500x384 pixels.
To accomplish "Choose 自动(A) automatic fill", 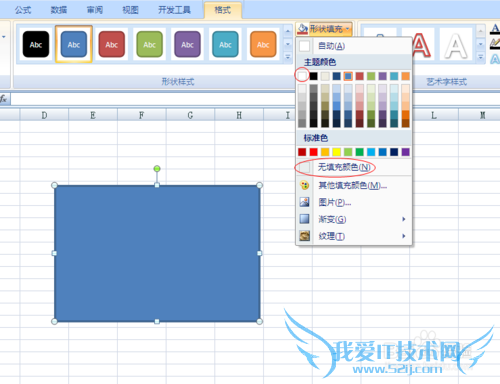I will tap(354, 46).
